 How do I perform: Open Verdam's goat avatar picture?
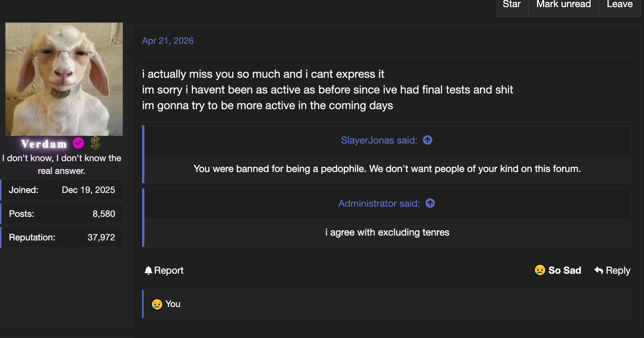click(64, 79)
